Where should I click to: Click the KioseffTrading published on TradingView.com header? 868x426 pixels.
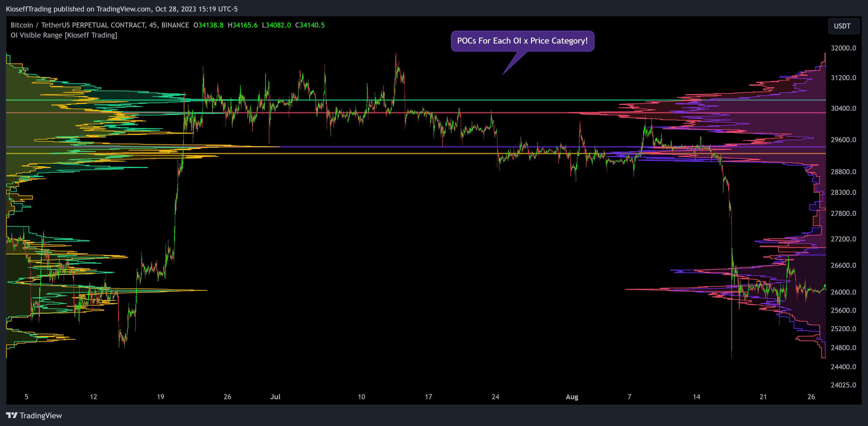pos(122,9)
